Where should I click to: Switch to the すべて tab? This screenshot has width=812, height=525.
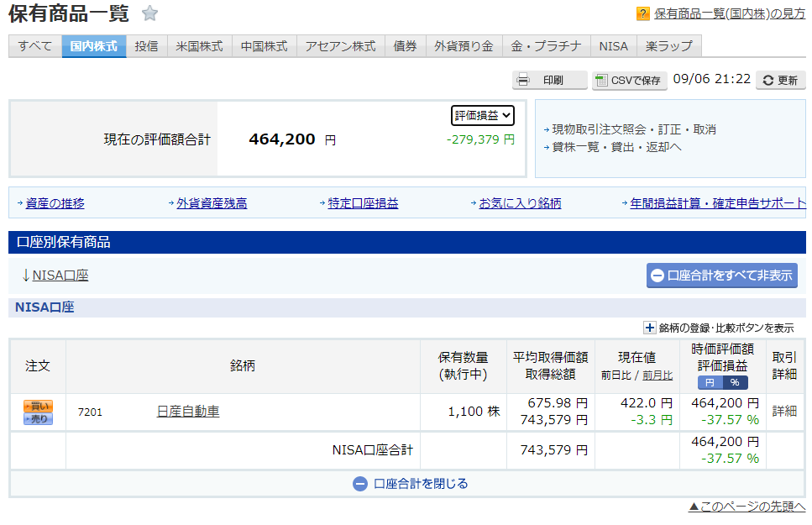point(35,46)
